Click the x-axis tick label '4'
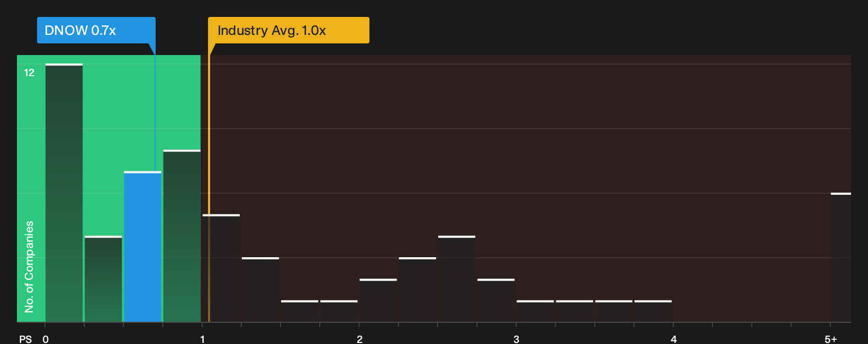This screenshot has width=868, height=344. (x=673, y=339)
